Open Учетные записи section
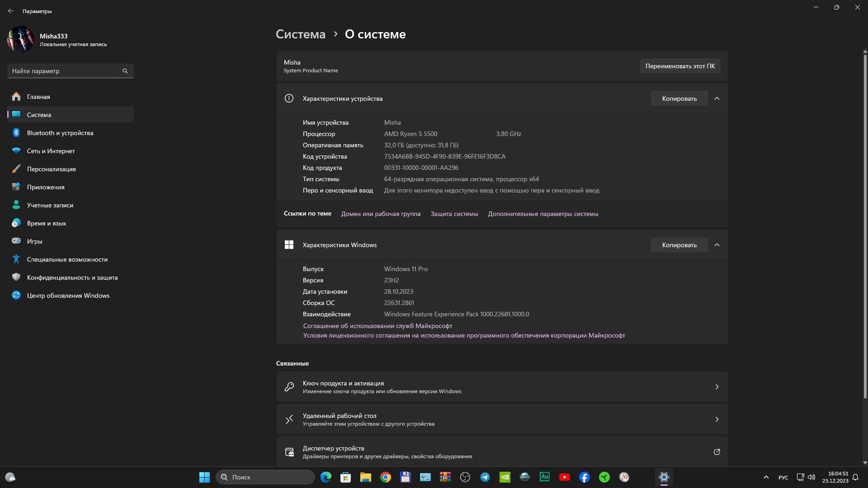The width and height of the screenshot is (868, 488). click(70, 205)
